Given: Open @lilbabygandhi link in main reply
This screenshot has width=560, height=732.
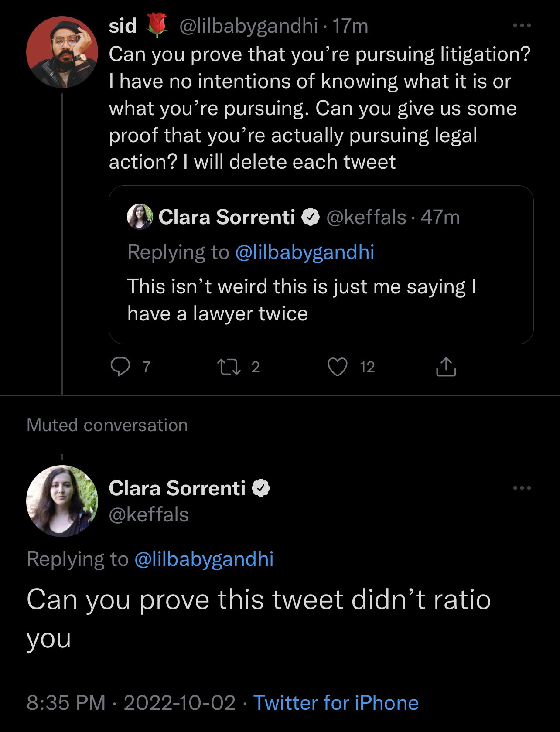Looking at the screenshot, I should (204, 559).
